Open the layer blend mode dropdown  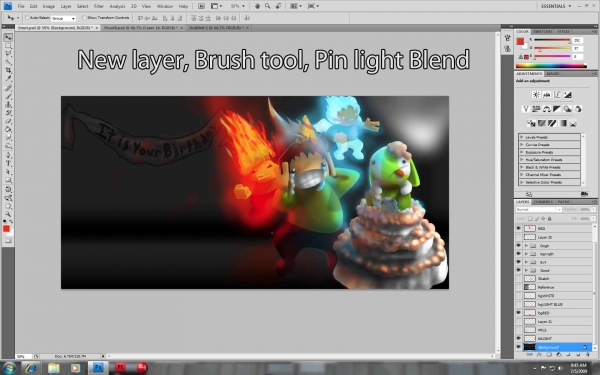539,210
